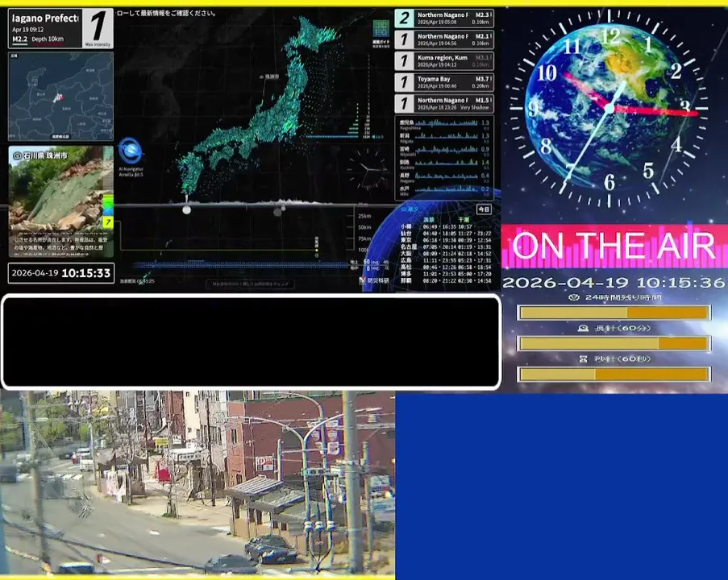Click the 水戸 Mito seismograph row

point(444,190)
